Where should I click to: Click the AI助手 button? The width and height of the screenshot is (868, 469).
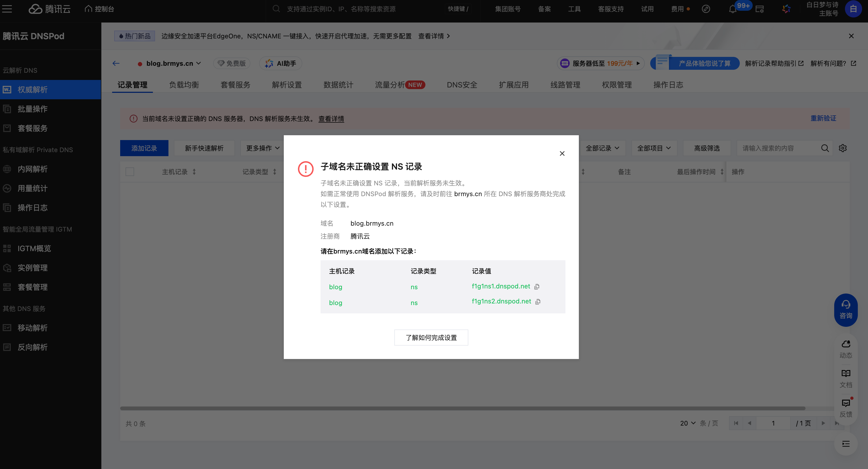pyautogui.click(x=280, y=63)
